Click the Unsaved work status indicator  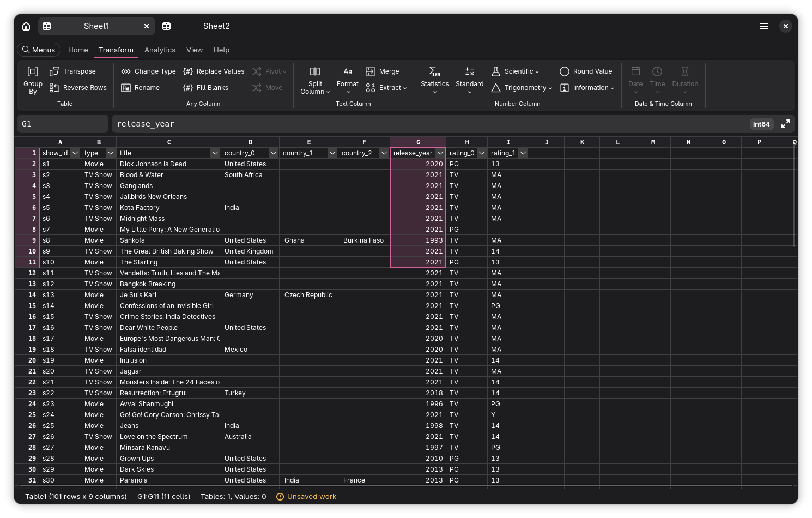click(x=306, y=497)
